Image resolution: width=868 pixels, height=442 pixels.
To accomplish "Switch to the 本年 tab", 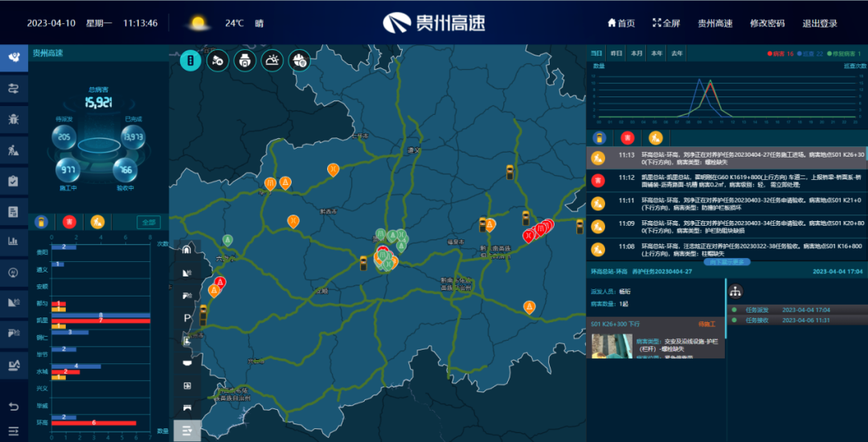I will tap(656, 53).
